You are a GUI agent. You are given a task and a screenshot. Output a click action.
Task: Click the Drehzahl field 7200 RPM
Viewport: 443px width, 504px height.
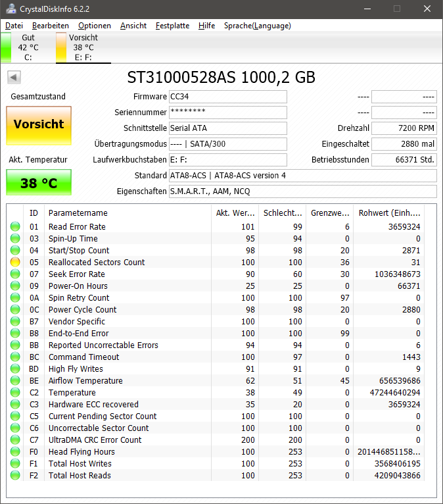tap(404, 128)
